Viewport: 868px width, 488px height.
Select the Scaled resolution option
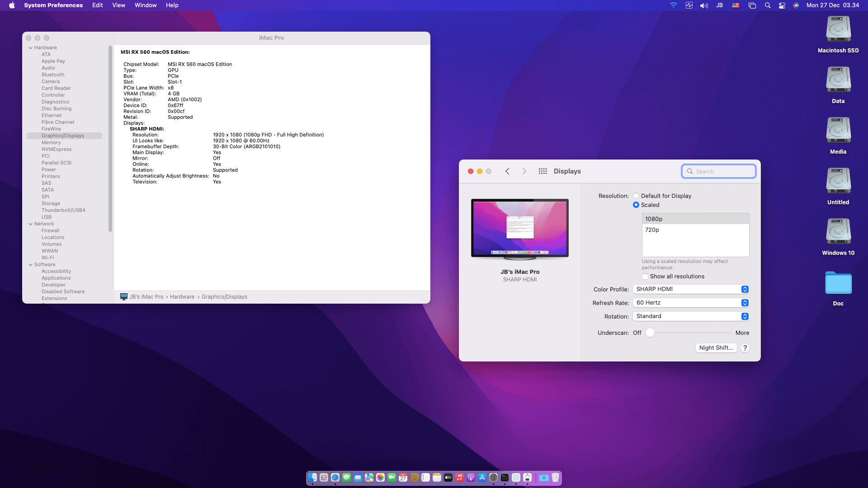[636, 205]
